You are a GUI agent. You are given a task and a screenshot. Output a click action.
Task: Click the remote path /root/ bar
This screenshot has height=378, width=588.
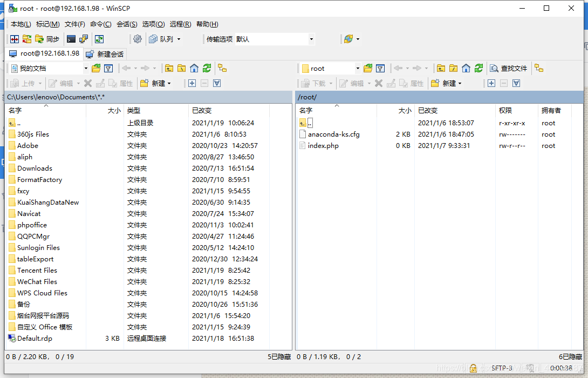(x=439, y=97)
